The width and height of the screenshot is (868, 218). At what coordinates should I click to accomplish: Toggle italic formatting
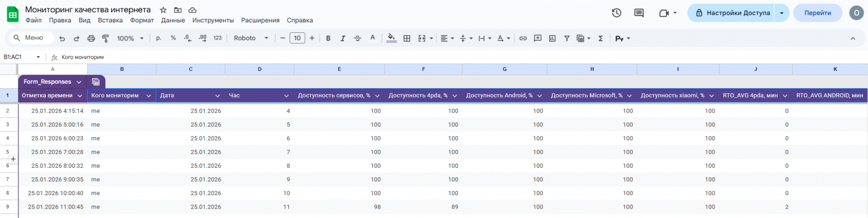[343, 38]
